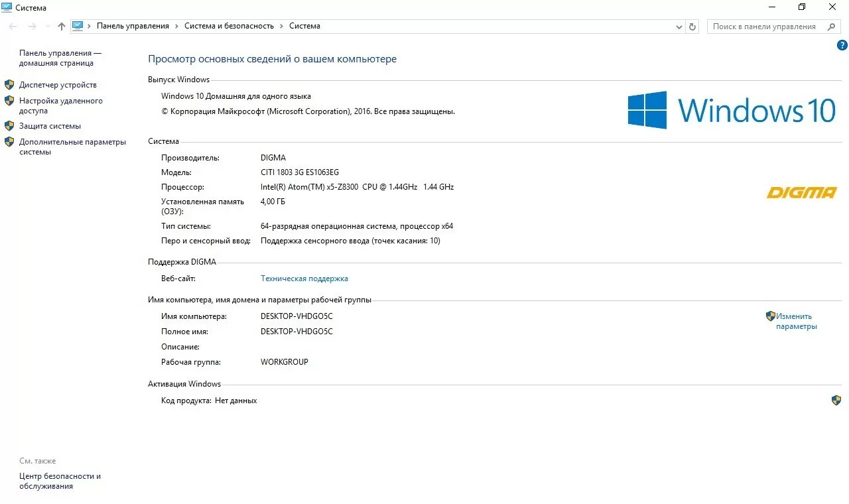Screen dimensions: 849x504
Task: Click the back navigation arrow
Action: pos(13,27)
